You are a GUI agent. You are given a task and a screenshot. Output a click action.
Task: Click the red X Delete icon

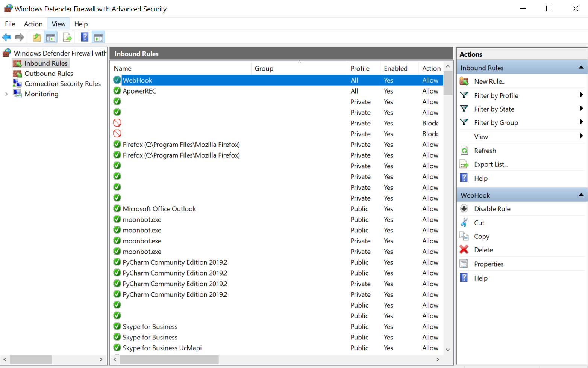pyautogui.click(x=464, y=250)
